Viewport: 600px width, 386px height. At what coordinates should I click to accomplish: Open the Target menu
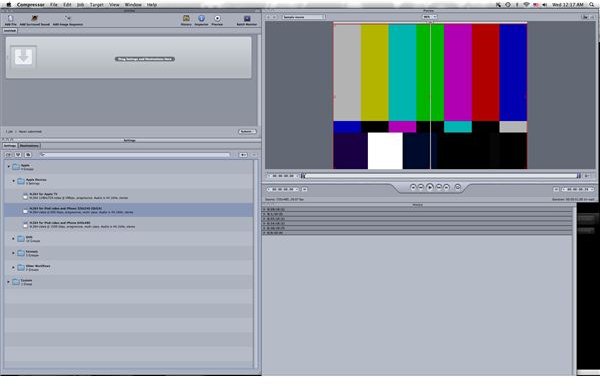pyautogui.click(x=96, y=5)
